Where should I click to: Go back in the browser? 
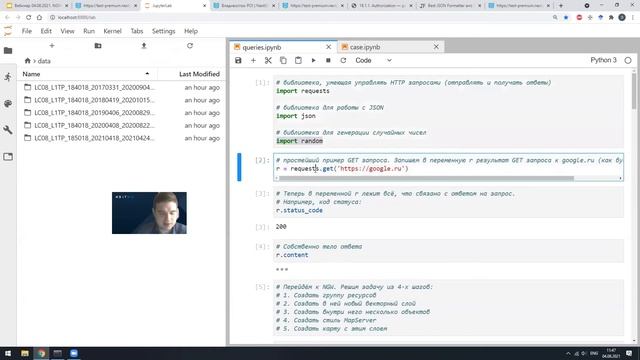pyautogui.click(x=7, y=18)
